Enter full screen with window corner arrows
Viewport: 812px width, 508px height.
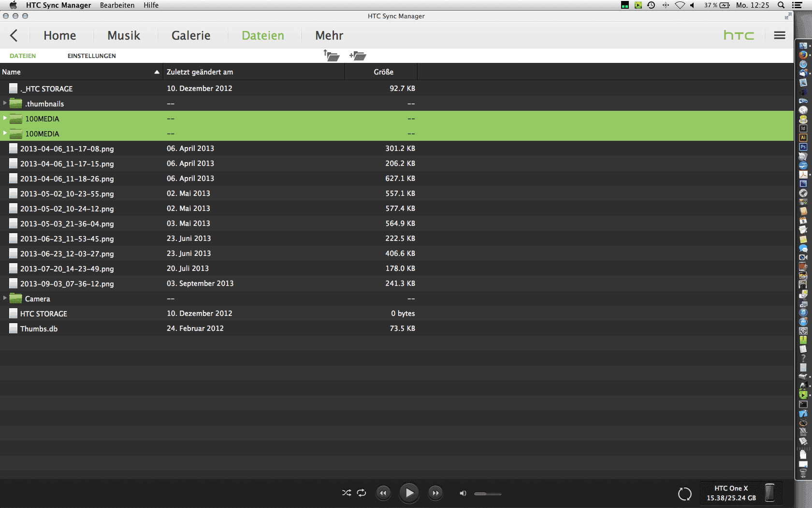(788, 16)
